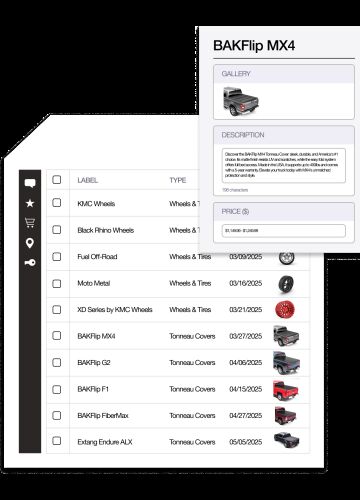
Task: Click the date 03/21/2025 cell
Action: coord(246,310)
